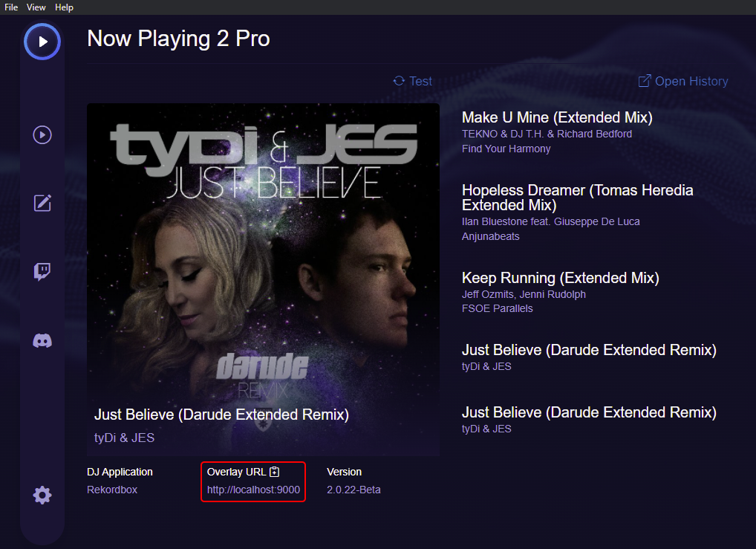The width and height of the screenshot is (756, 549).
Task: Open the overlay editor pencil icon
Action: pos(42,203)
